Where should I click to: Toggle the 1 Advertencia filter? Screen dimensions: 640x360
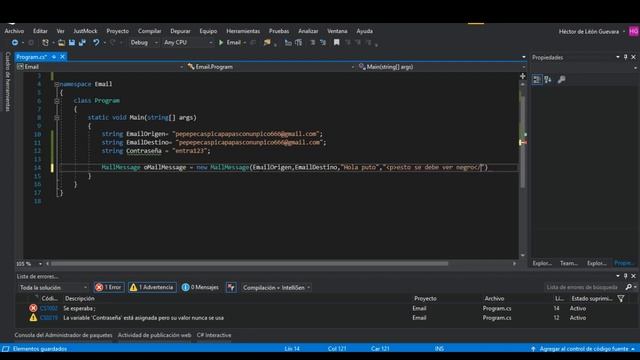pos(152,287)
